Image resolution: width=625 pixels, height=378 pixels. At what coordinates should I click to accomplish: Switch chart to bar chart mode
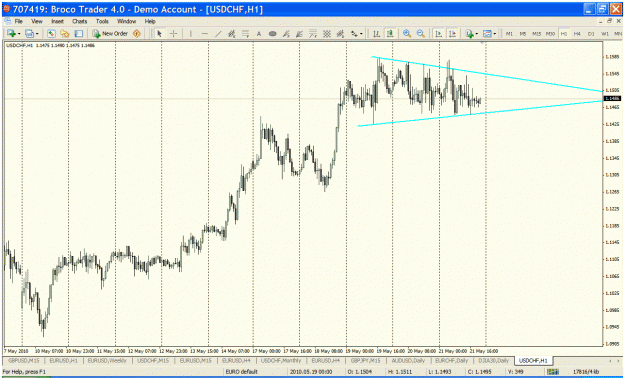(376, 33)
